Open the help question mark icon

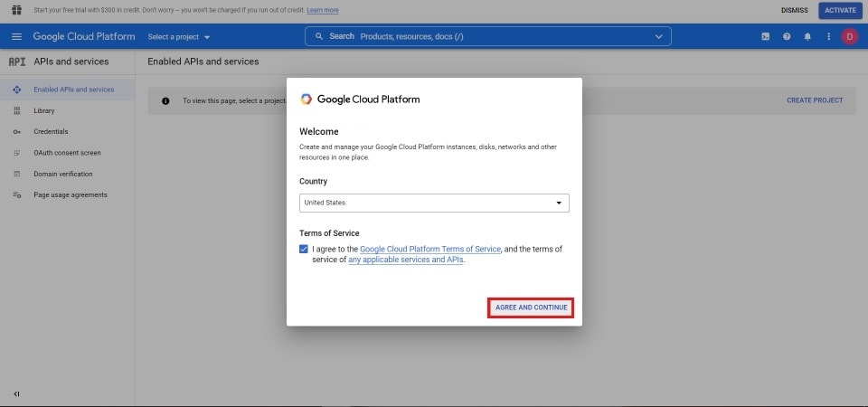(787, 36)
